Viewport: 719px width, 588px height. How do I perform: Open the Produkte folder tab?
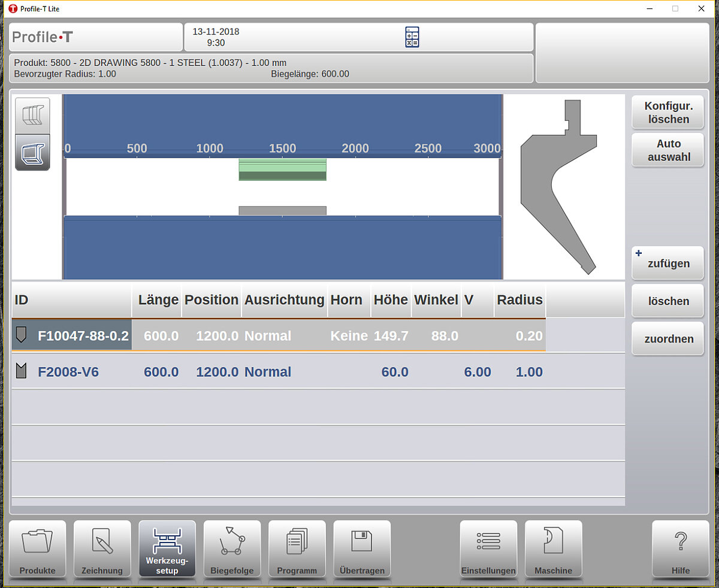tap(38, 549)
